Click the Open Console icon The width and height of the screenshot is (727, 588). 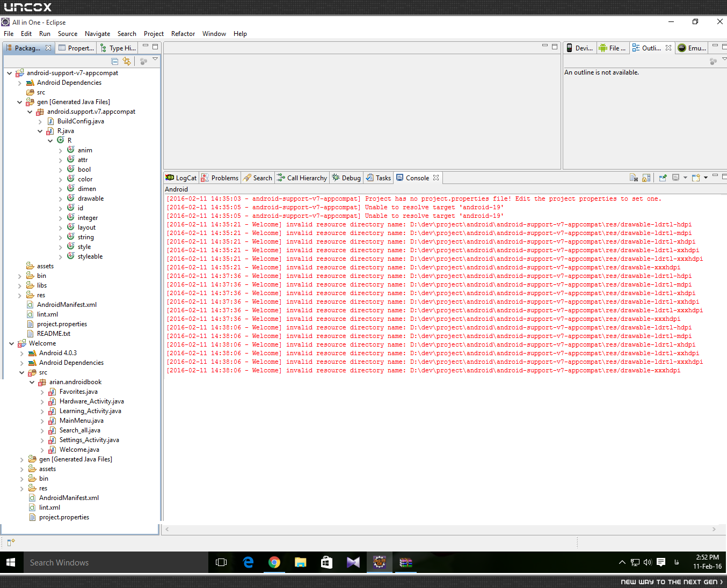696,178
